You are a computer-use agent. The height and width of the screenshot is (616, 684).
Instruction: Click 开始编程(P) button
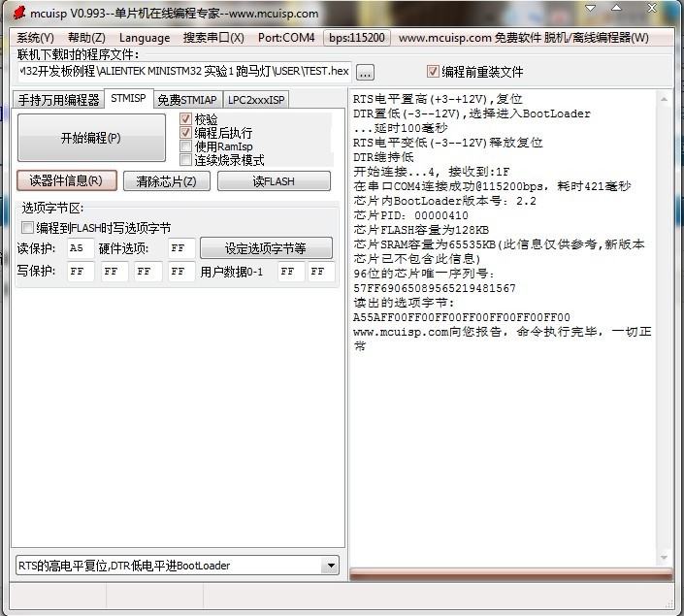coord(91,138)
